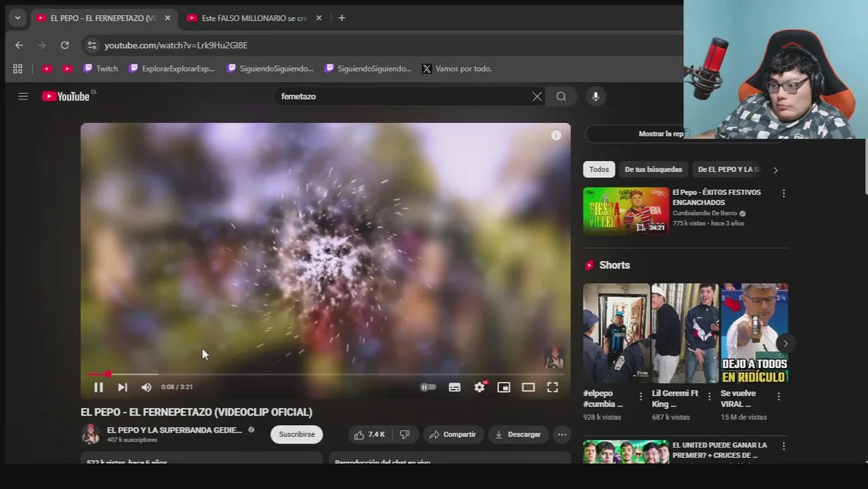Clear the search box with the X
868x489 pixels.
[537, 96]
